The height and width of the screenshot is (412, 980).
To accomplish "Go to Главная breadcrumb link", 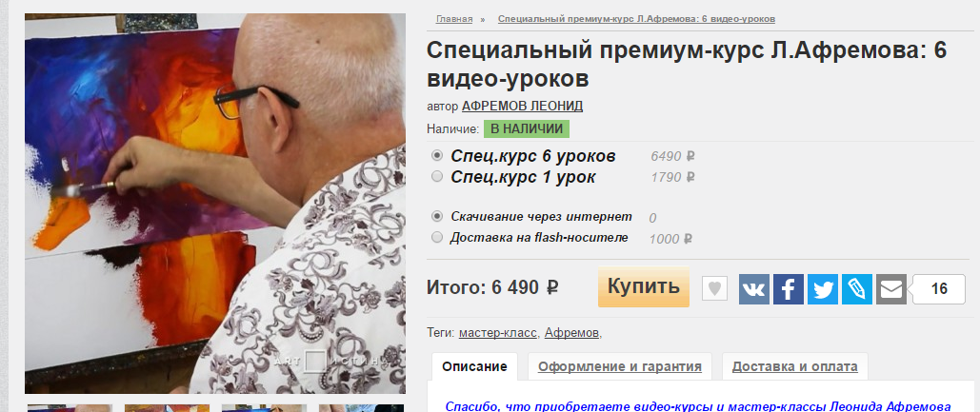I will click(x=454, y=19).
